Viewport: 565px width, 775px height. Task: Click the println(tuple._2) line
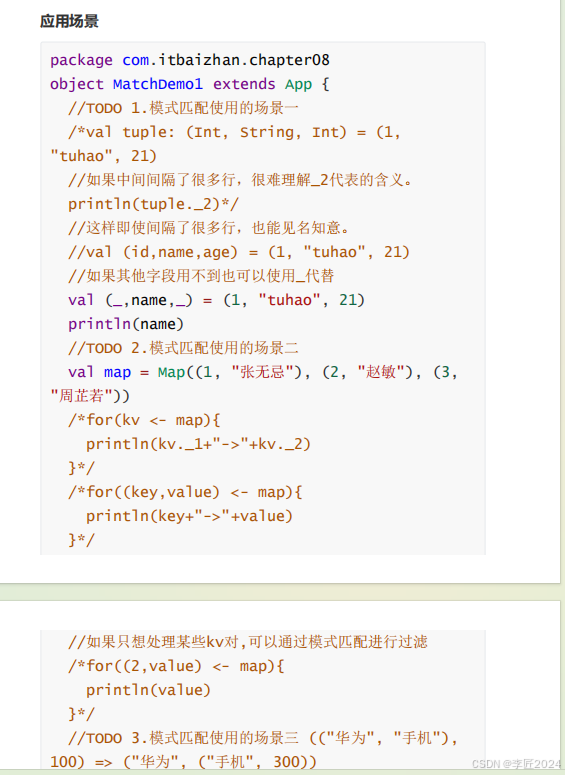(x=153, y=204)
